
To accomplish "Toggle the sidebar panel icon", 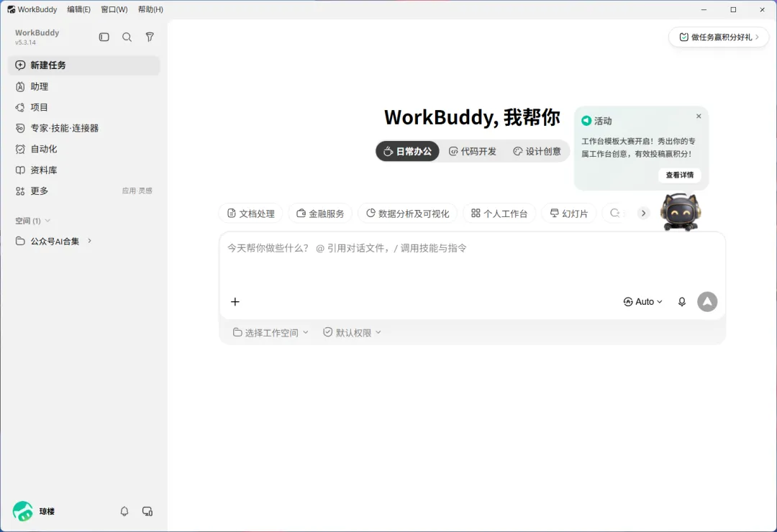I will pyautogui.click(x=104, y=37).
